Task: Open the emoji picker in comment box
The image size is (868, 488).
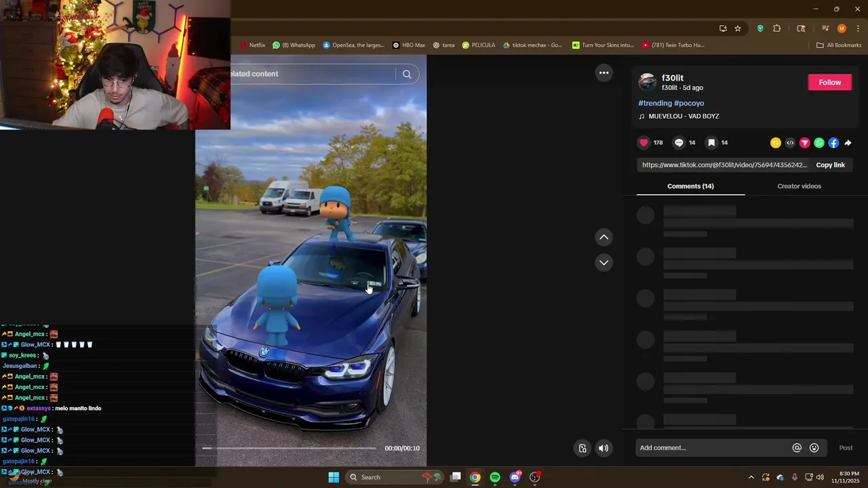Action: point(814,448)
